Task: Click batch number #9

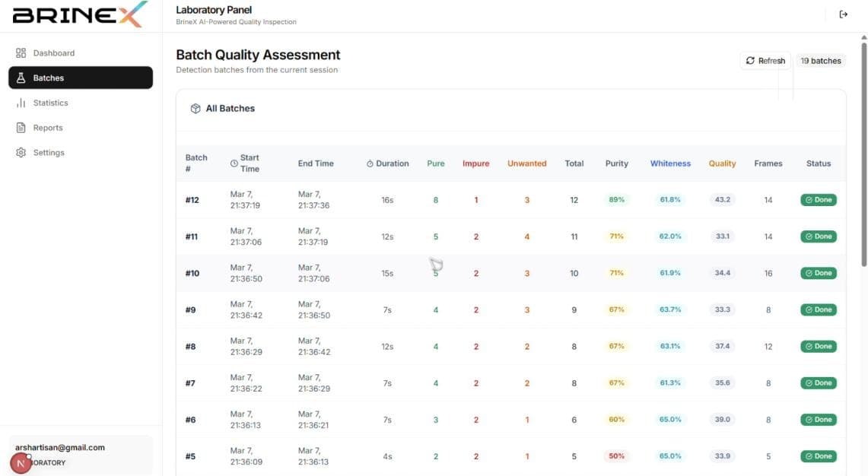Action: pos(190,309)
